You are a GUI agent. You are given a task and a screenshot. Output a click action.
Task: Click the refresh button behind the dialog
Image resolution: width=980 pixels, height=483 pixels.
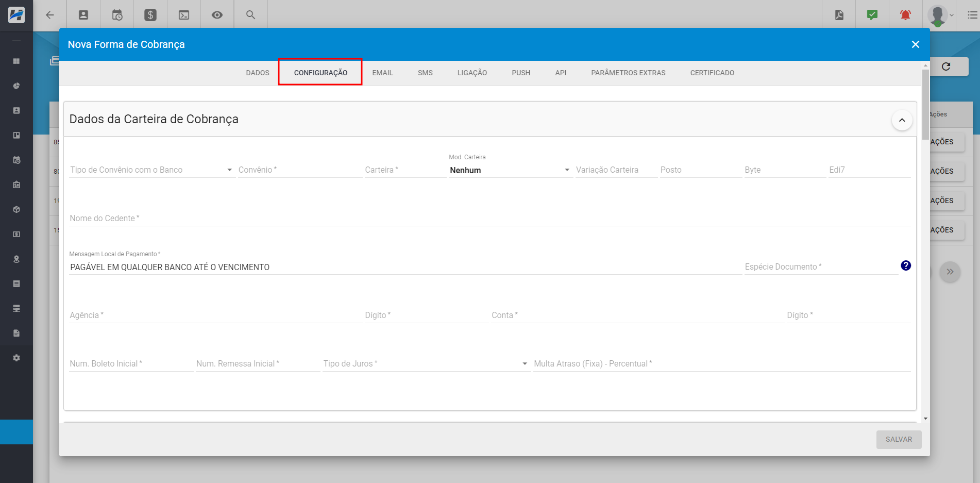coord(946,66)
